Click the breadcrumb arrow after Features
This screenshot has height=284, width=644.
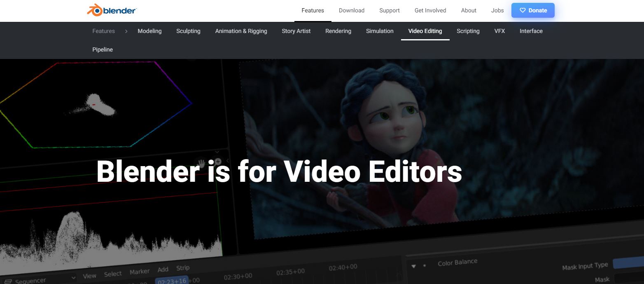pos(126,31)
